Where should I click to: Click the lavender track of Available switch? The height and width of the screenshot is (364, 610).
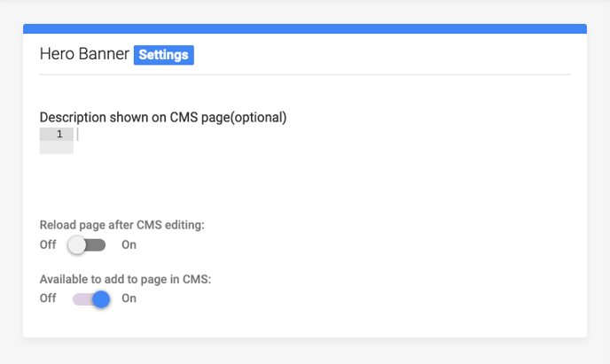[82, 299]
